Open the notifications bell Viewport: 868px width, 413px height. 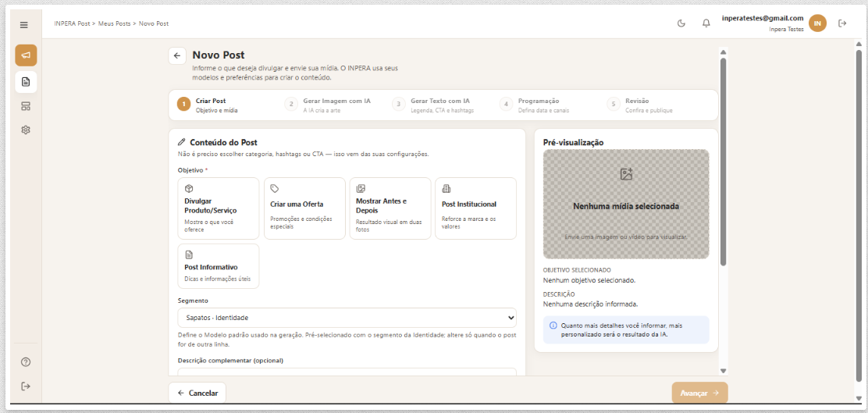[706, 23]
